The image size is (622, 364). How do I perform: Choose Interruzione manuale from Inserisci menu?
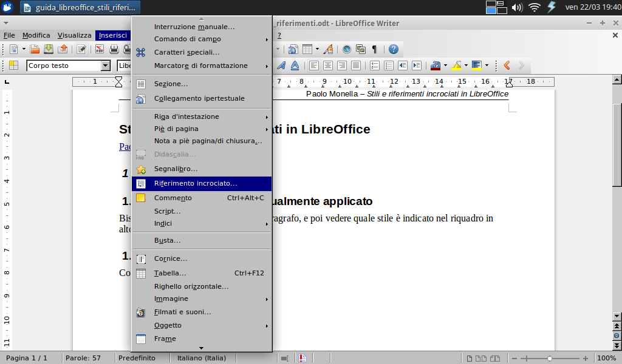click(202, 27)
